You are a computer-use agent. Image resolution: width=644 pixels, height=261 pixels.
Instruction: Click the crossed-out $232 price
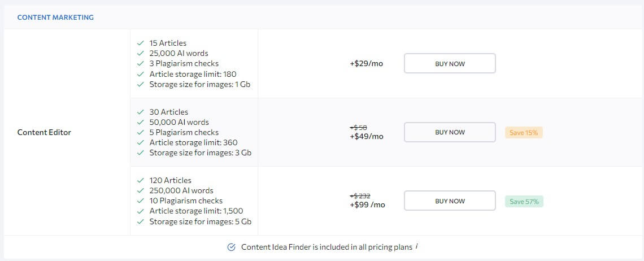tap(360, 196)
